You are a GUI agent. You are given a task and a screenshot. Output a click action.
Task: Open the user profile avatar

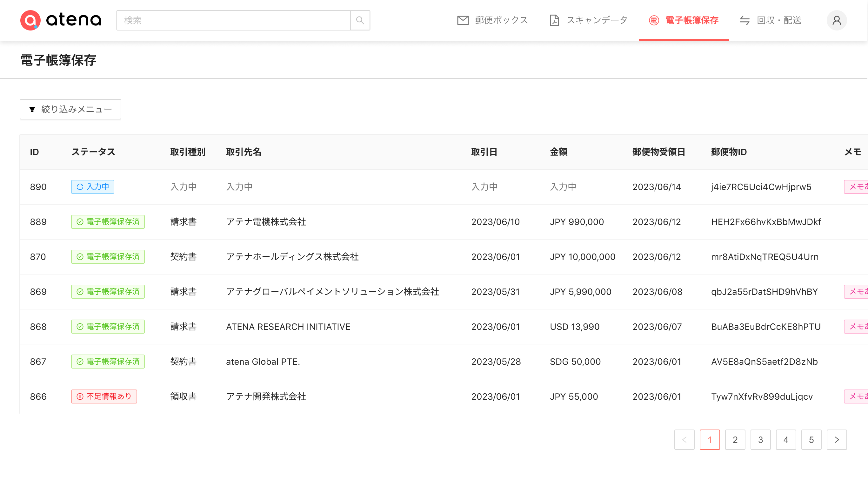click(x=836, y=20)
